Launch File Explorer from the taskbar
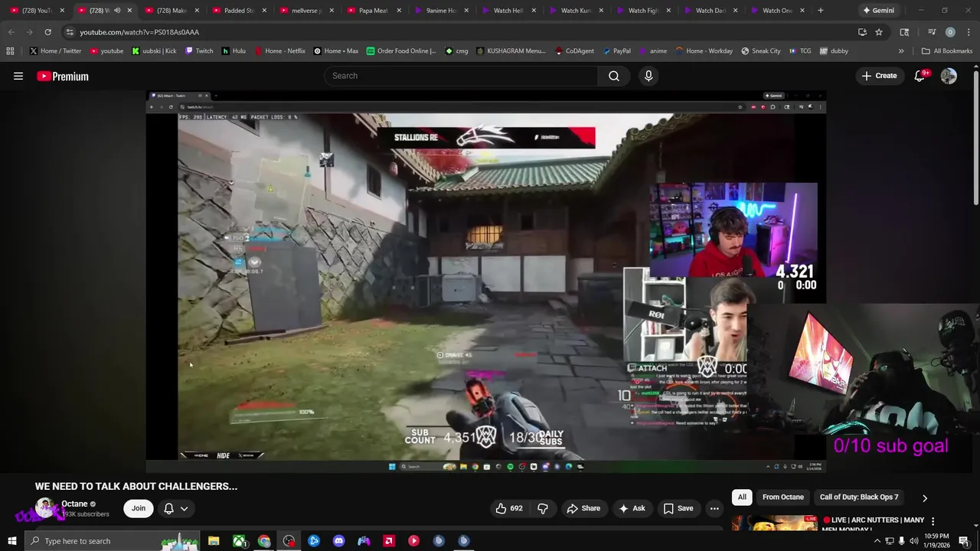 point(214,541)
